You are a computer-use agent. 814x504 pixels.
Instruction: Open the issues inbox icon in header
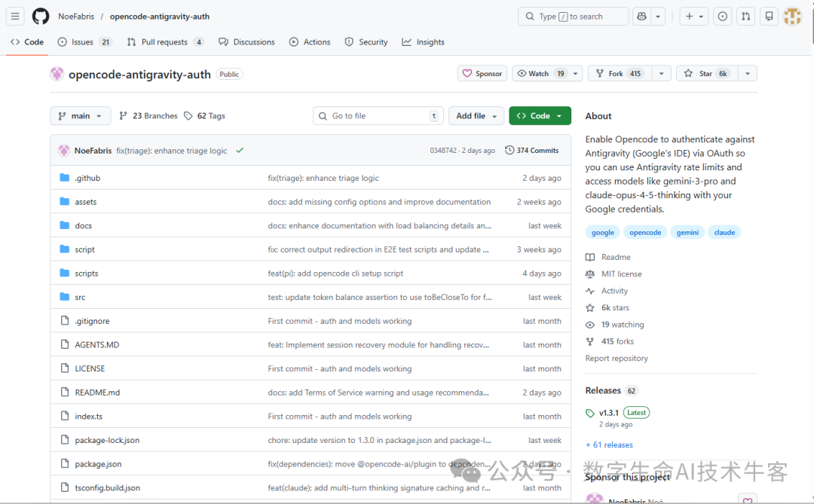click(x=722, y=16)
